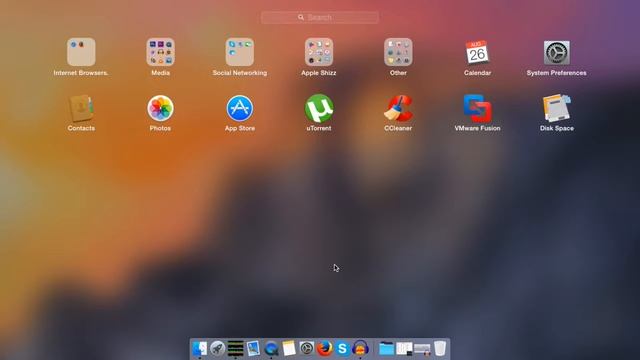Open Skype from the Dock

342,349
